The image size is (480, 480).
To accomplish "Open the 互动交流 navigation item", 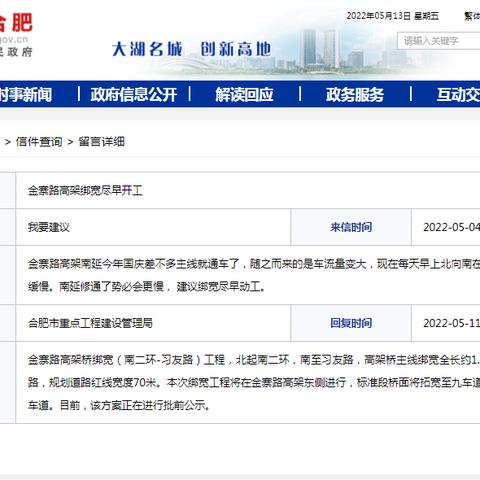I will 458,95.
